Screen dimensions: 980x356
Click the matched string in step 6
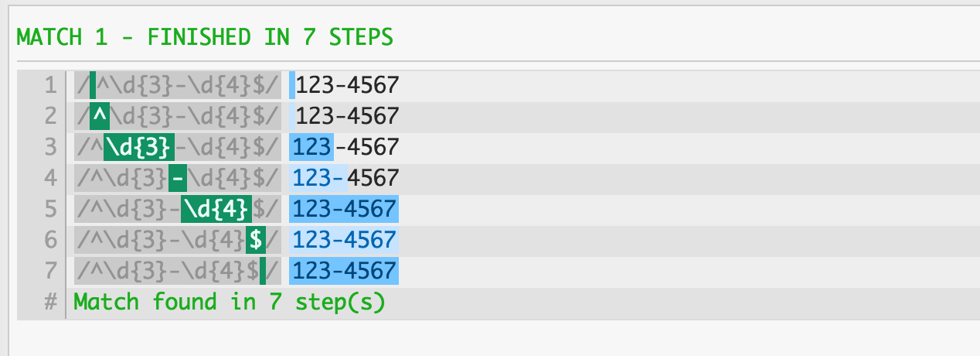pyautogui.click(x=344, y=240)
